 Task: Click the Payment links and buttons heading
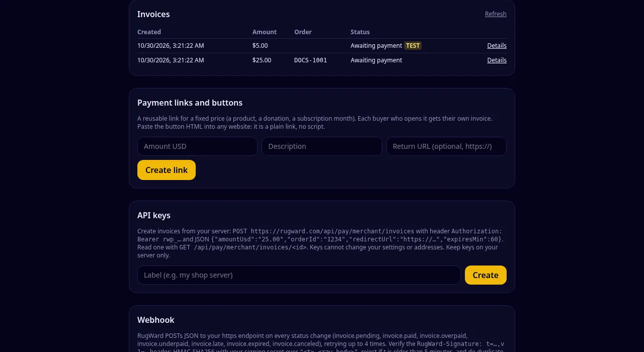pos(190,103)
